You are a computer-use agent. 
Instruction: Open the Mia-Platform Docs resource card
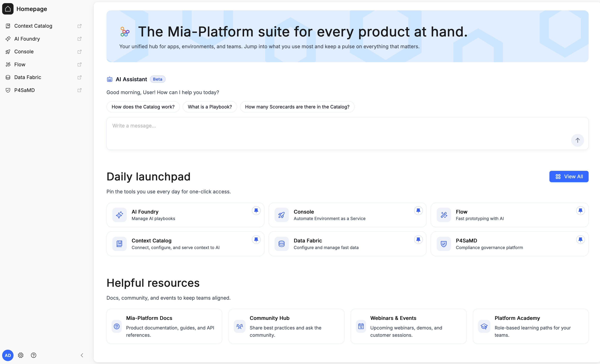point(164,326)
